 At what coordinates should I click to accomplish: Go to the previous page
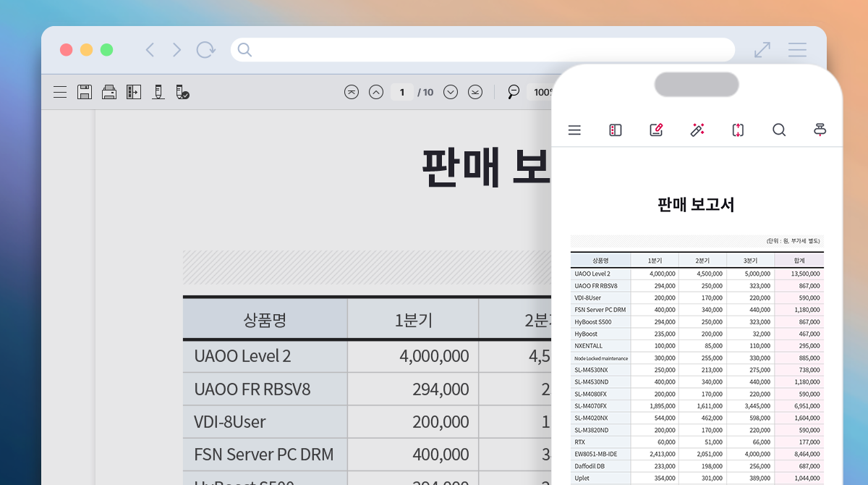(x=376, y=92)
